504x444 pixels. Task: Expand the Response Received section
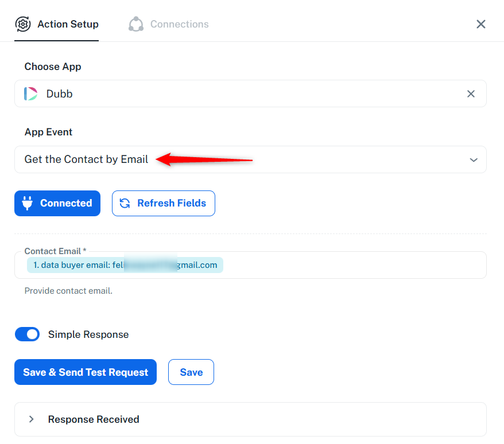[32, 419]
